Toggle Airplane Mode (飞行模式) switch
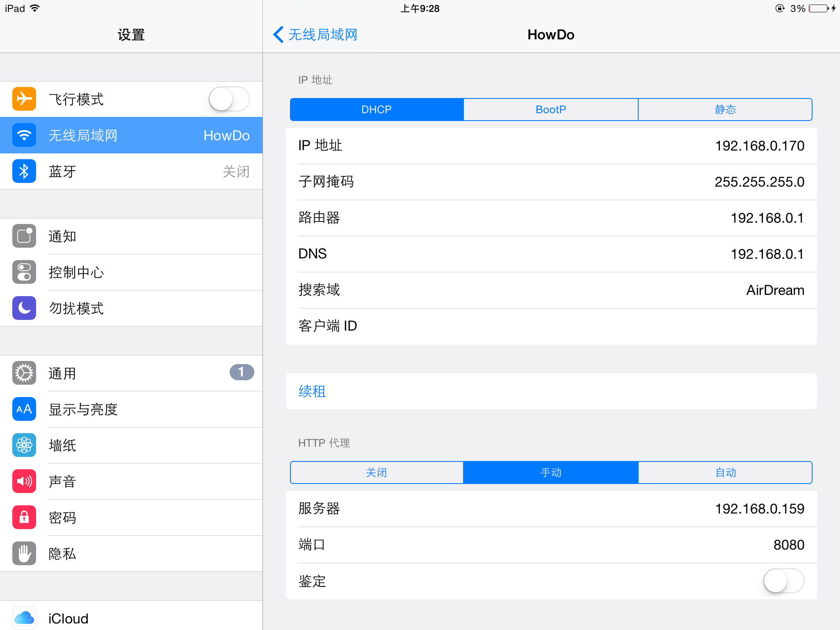Viewport: 840px width, 630px height. [x=229, y=99]
